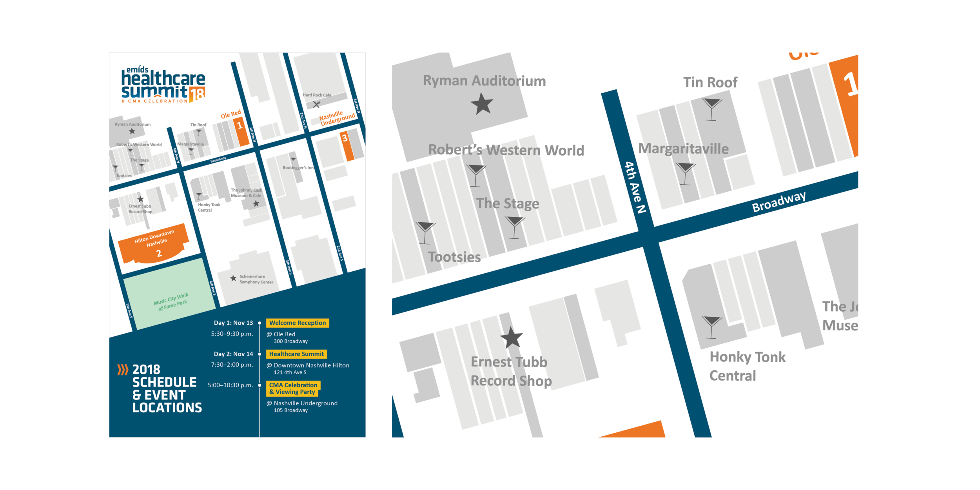Select the poster's small Tootsies cocktail icon
The height and width of the screenshot is (490, 980).
click(x=116, y=169)
